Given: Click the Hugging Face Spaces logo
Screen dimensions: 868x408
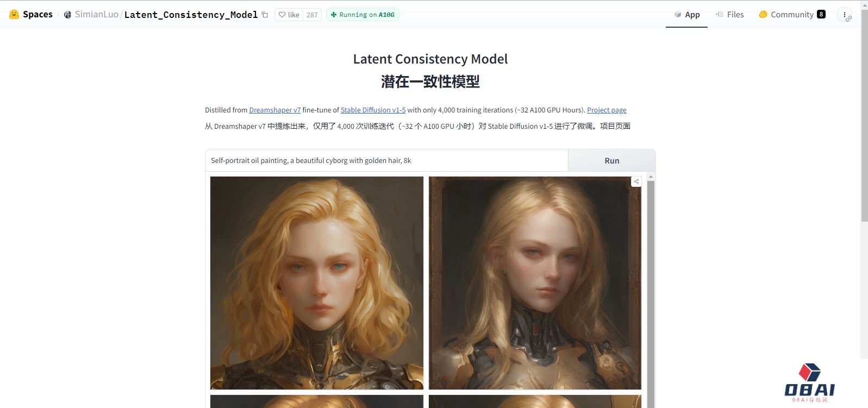Looking at the screenshot, I should tap(14, 15).
